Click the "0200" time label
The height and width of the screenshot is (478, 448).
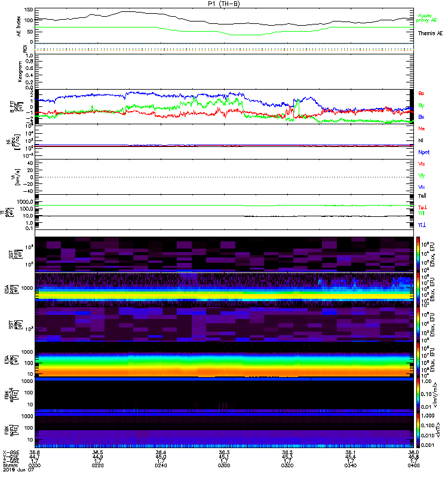35,465
